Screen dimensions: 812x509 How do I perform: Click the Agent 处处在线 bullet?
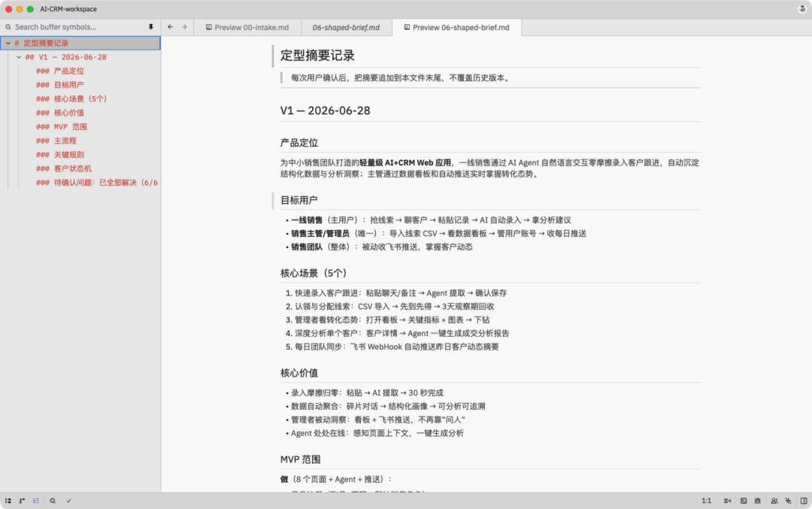pyautogui.click(x=377, y=433)
